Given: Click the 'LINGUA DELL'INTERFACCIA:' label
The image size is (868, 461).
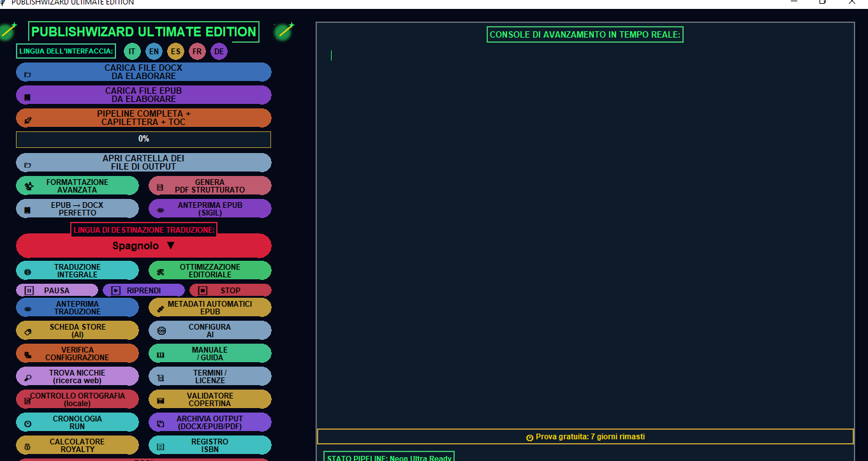Looking at the screenshot, I should (x=66, y=51).
